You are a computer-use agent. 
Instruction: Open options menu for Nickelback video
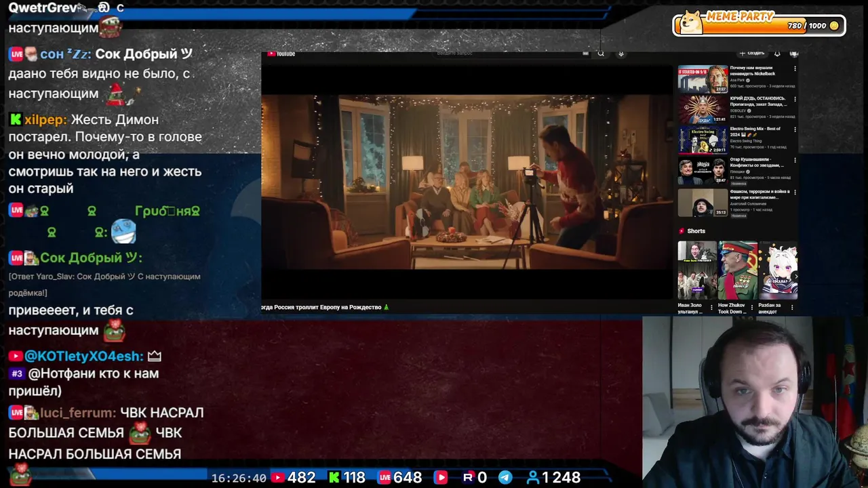795,68
